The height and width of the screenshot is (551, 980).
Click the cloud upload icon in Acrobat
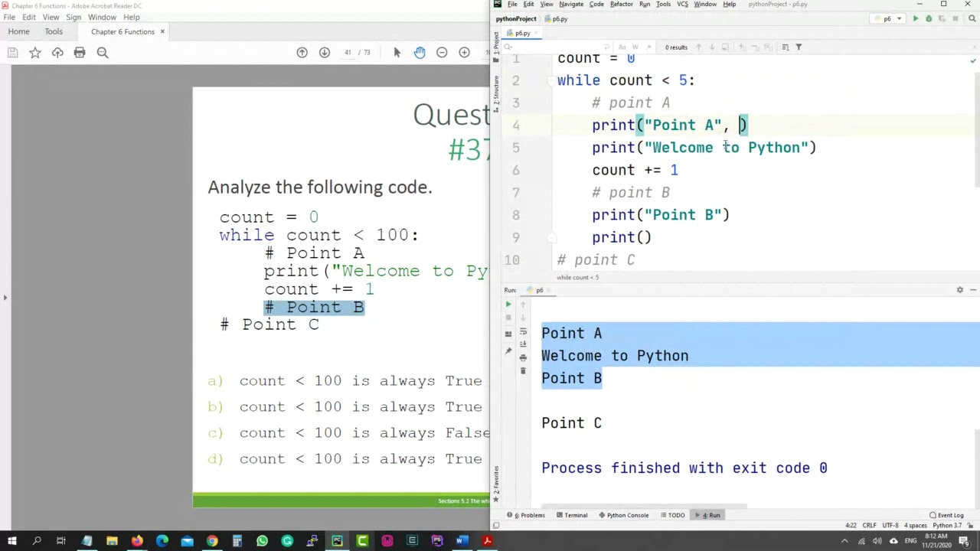(57, 53)
